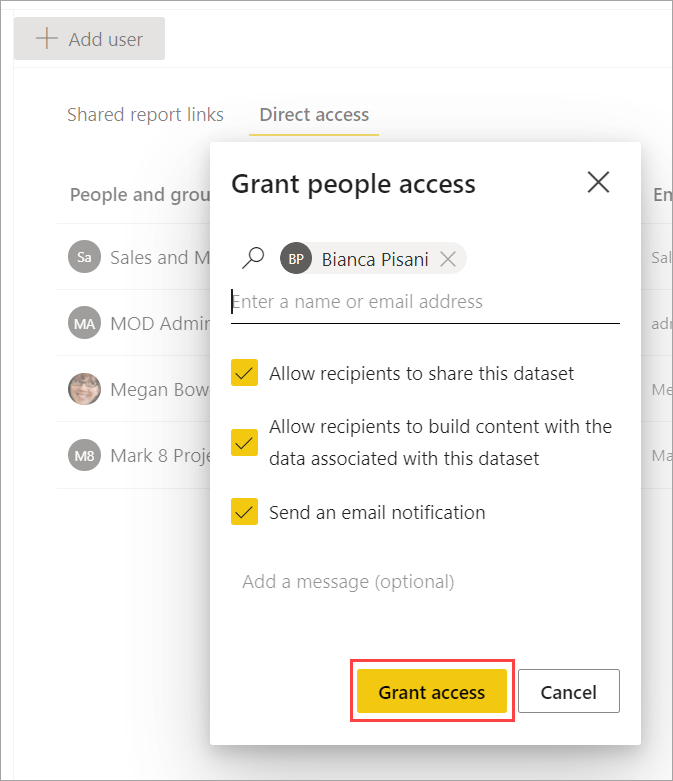Remove Bianca Pisani from recipients

[x=448, y=259]
